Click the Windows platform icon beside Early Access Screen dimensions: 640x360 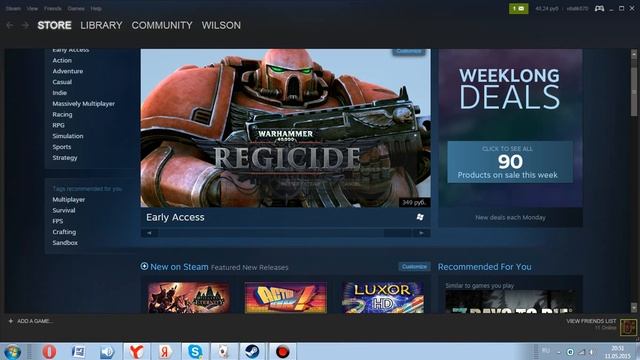420,217
